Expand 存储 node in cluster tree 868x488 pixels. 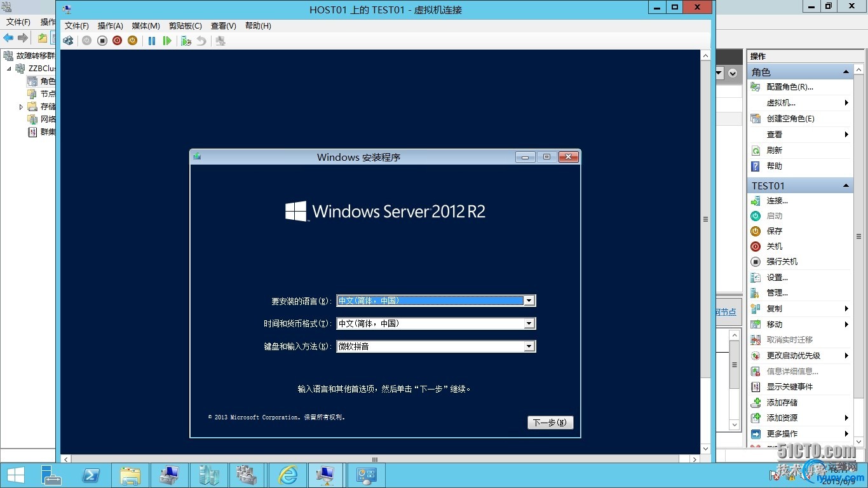[x=21, y=107]
